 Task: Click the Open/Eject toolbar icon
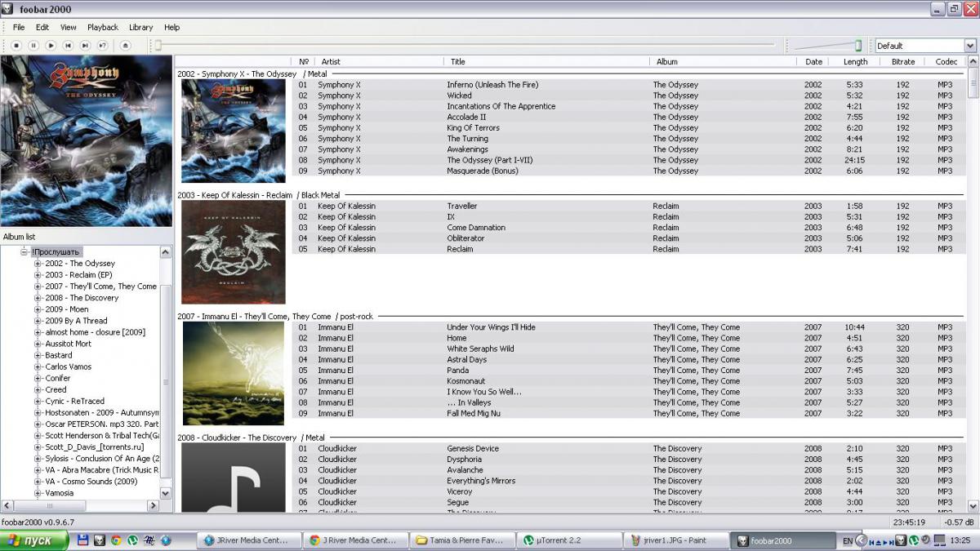coord(125,46)
